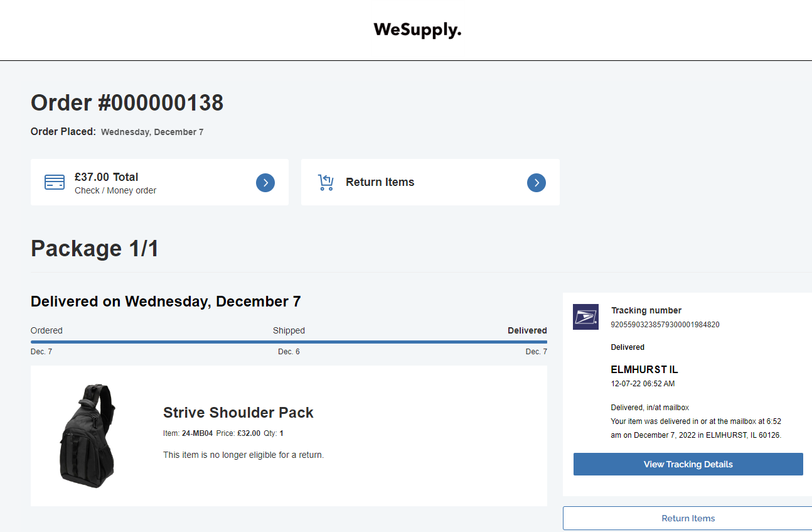This screenshot has width=812, height=532.
Task: Open Return Items card arrow
Action: pyautogui.click(x=537, y=183)
